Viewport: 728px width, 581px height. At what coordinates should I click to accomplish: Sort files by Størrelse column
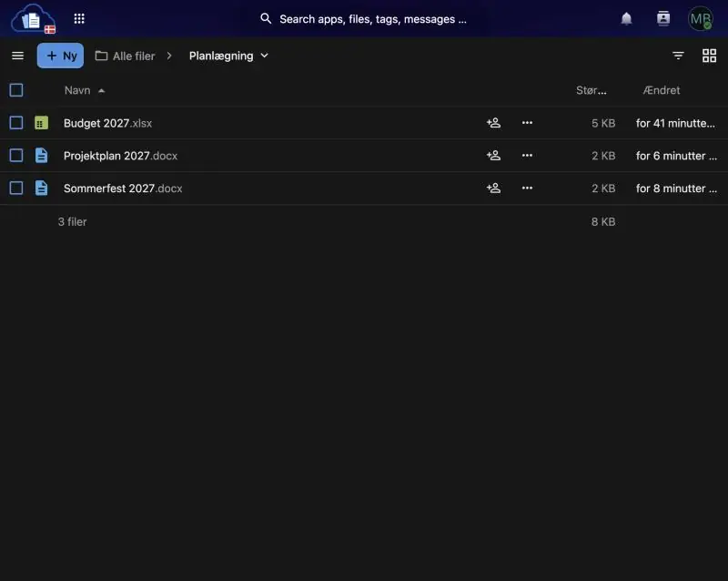point(591,90)
